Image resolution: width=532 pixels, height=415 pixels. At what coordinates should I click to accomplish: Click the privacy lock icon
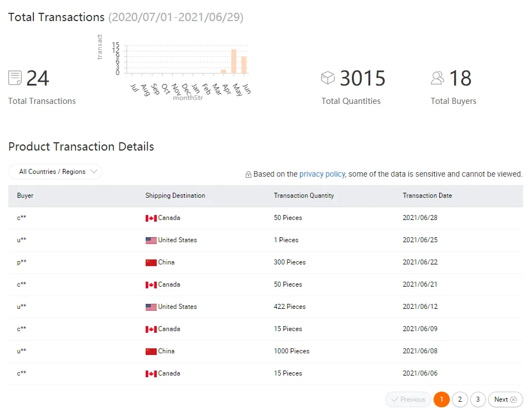(248, 174)
